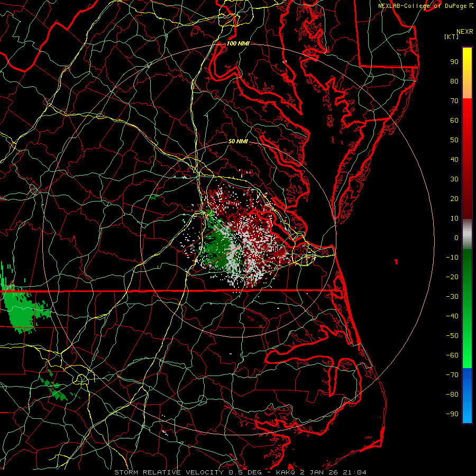Select the -30 value on the velocity scale
476x476 pixels.
pos(452,297)
